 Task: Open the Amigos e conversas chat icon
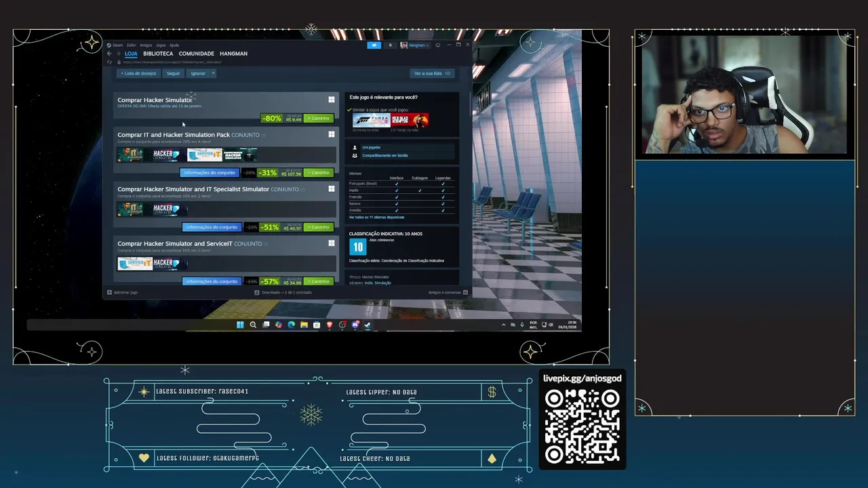pos(466,292)
